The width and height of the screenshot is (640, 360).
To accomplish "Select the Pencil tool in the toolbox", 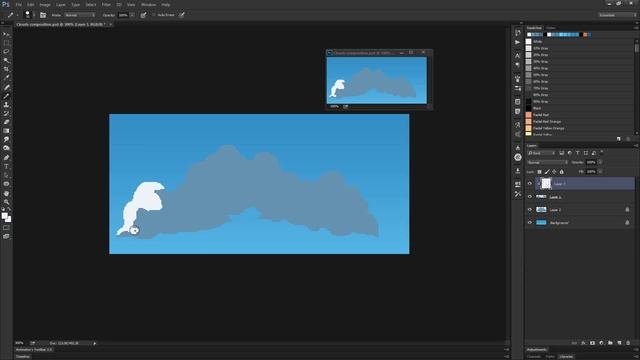I will [6, 96].
